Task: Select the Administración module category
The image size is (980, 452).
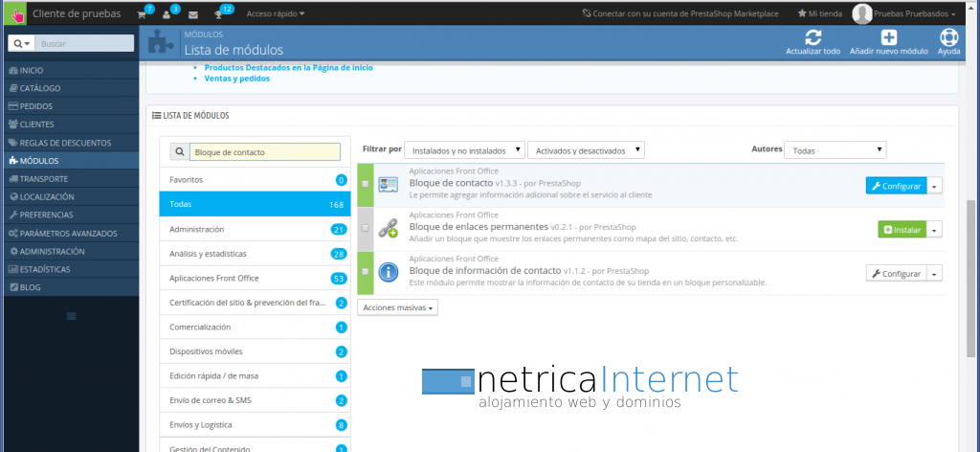Action: tap(255, 230)
